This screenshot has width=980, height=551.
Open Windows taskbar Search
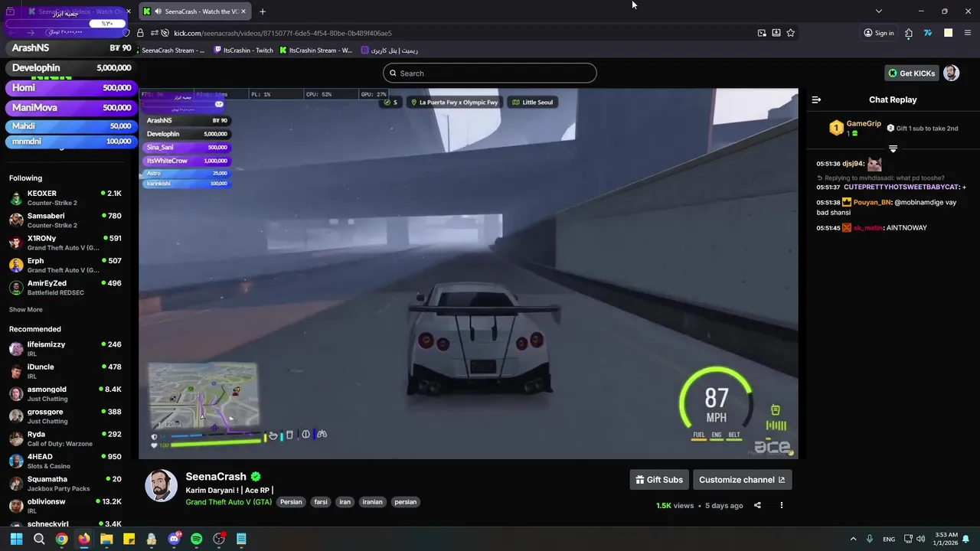(x=39, y=539)
